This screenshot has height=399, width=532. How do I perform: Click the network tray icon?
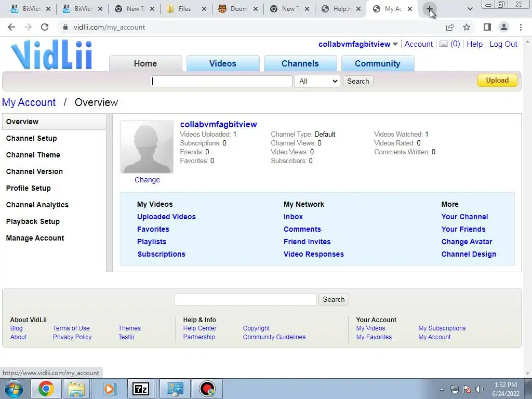(454, 389)
